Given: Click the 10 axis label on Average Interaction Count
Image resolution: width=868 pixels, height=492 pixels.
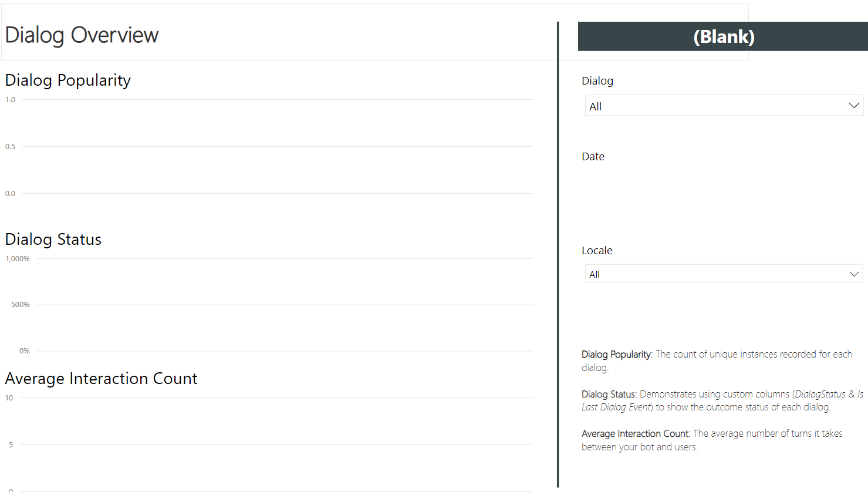Looking at the screenshot, I should 9,397.
